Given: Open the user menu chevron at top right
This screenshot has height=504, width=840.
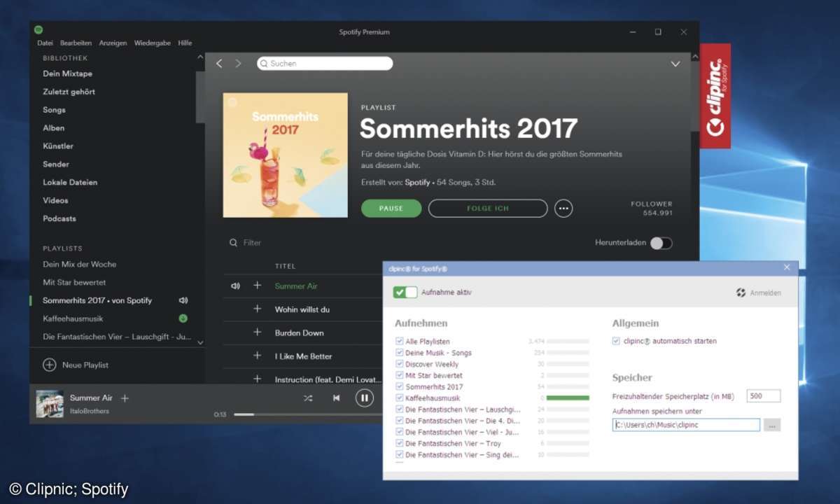Looking at the screenshot, I should [x=675, y=64].
